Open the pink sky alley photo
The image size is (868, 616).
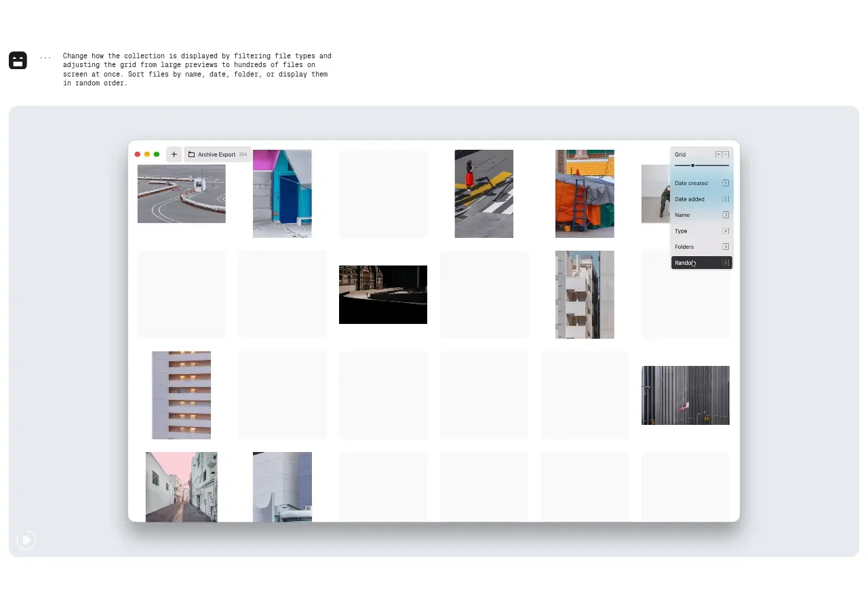click(182, 487)
